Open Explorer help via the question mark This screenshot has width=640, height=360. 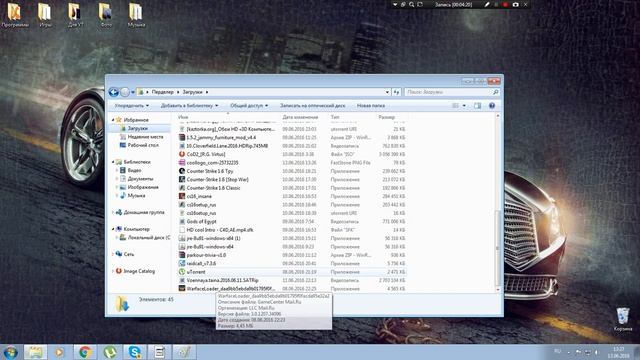coord(492,106)
